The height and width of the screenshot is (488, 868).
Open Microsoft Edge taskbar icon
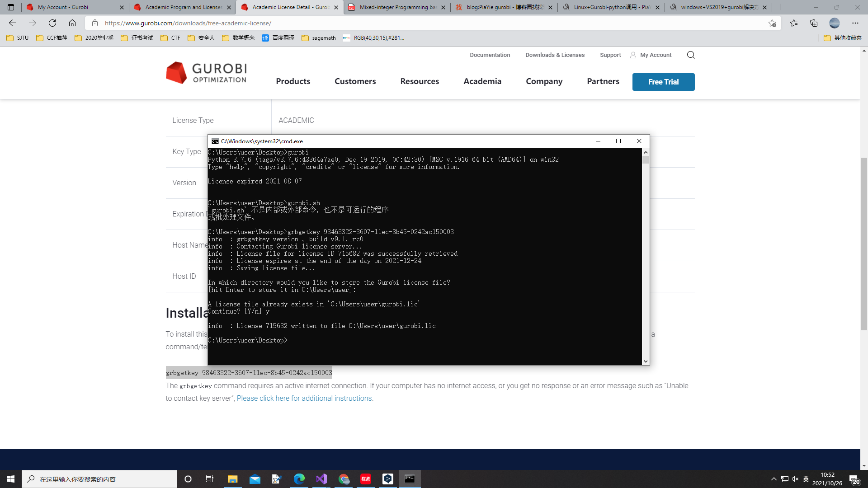[299, 479]
